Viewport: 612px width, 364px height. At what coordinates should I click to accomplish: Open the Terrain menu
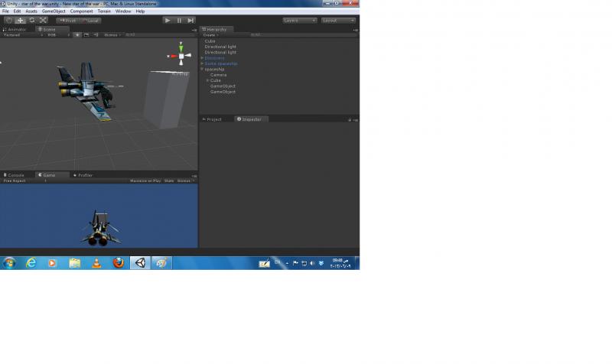(x=104, y=11)
